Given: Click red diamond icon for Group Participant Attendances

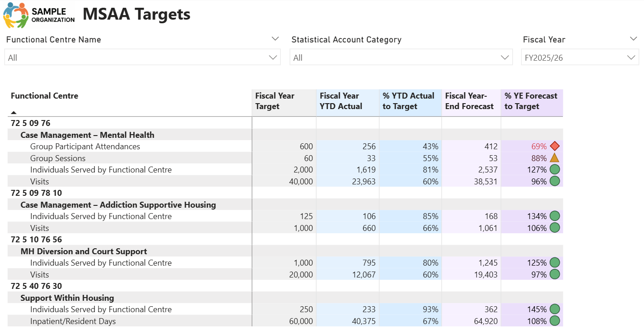Looking at the screenshot, I should tap(554, 147).
